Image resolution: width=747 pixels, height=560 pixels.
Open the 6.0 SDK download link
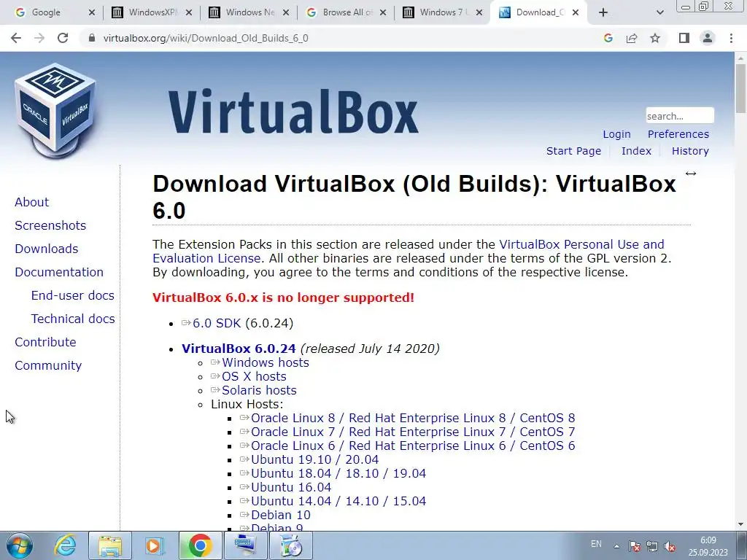pos(216,323)
